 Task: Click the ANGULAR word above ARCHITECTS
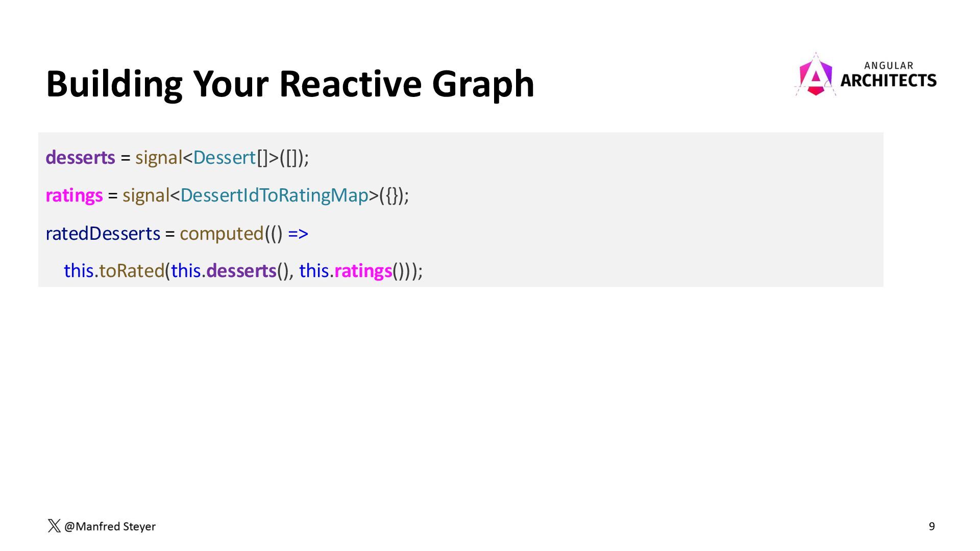(x=889, y=65)
